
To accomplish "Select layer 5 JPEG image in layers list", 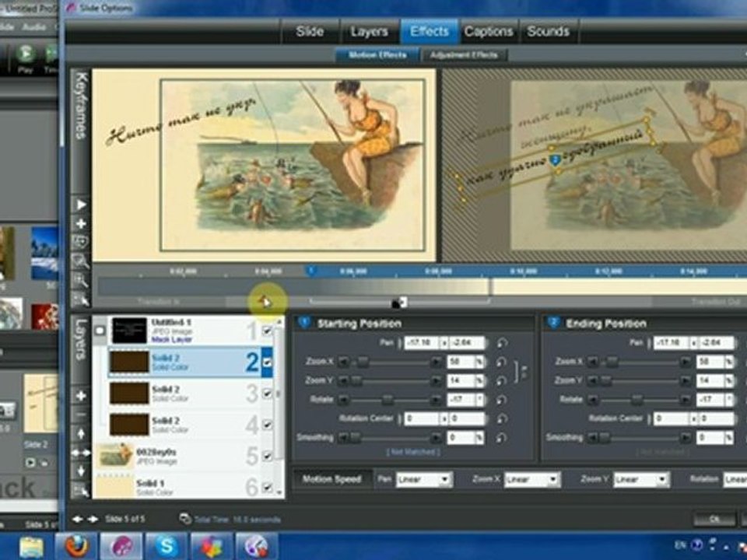I will (184, 457).
